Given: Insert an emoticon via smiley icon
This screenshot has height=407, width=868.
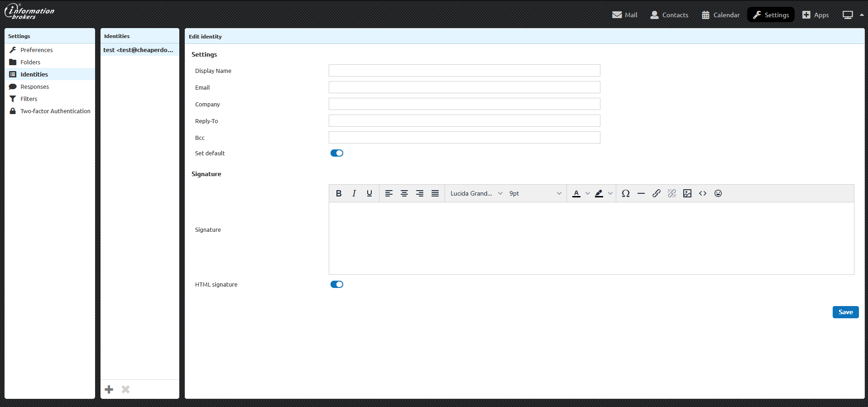Looking at the screenshot, I should coord(718,193).
